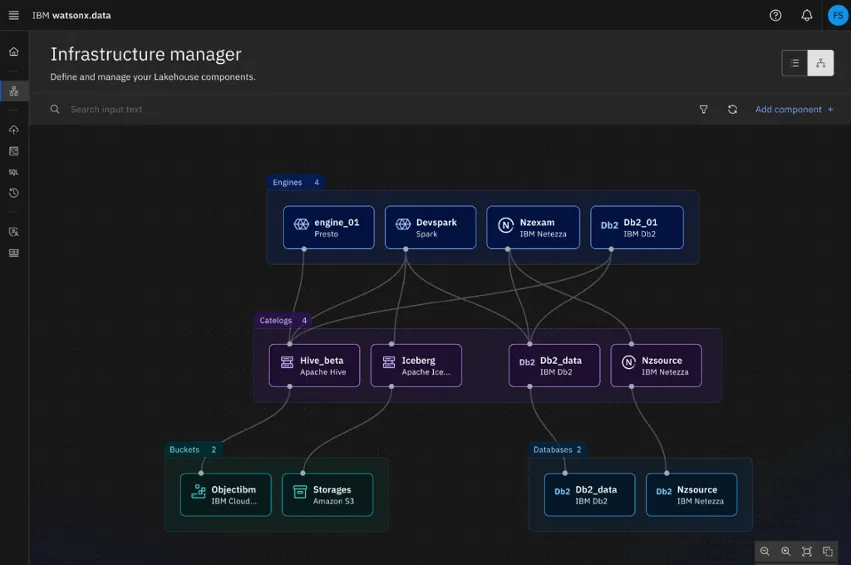
Task: Open the SQL query workspace icon
Action: 14,172
